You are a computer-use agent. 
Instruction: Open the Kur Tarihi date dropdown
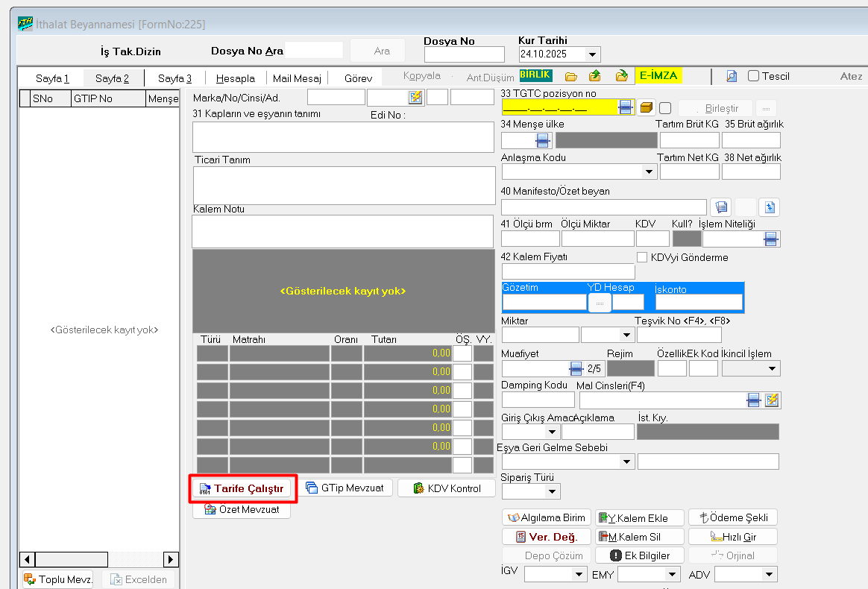click(x=593, y=54)
